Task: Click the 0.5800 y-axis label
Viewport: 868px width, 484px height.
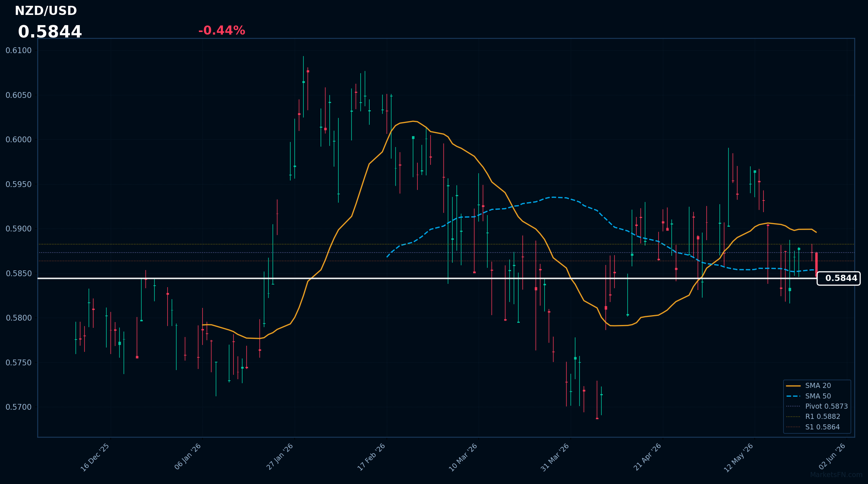Action: point(19,318)
